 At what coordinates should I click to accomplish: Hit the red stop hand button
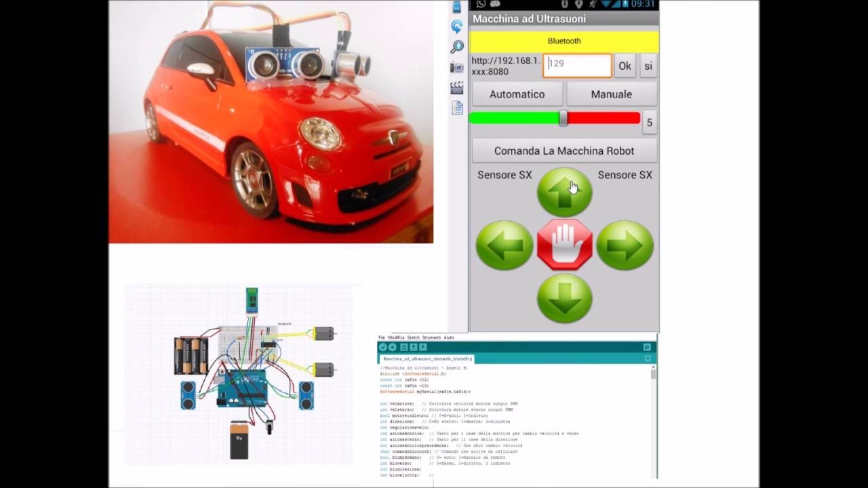coord(564,245)
